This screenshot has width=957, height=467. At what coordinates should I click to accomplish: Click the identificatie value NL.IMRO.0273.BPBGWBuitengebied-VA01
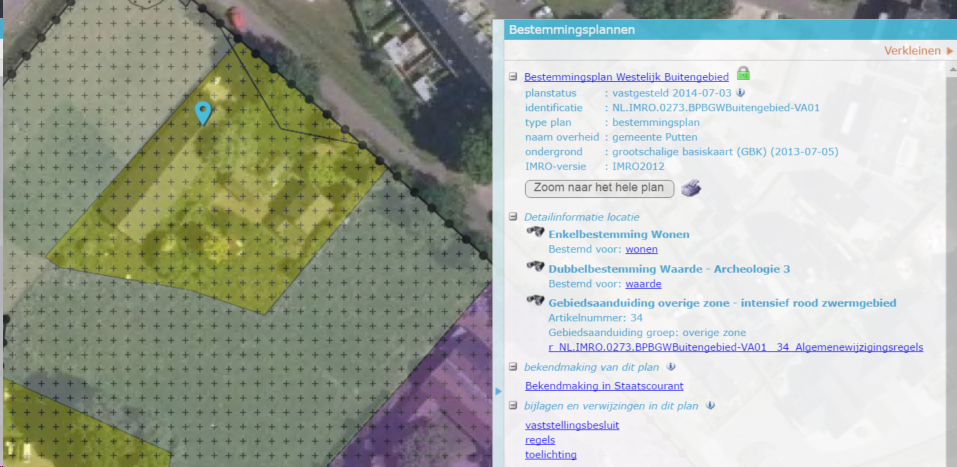[715, 107]
